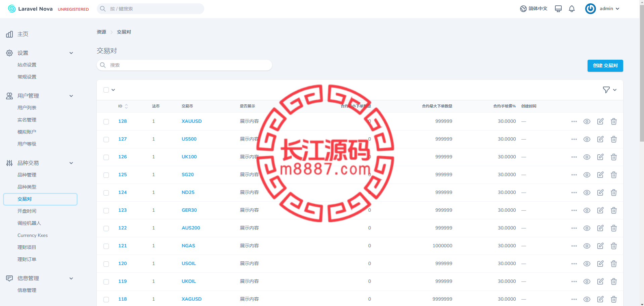Open the NGAS trading pair link
The height and width of the screenshot is (306, 644).
(188, 246)
